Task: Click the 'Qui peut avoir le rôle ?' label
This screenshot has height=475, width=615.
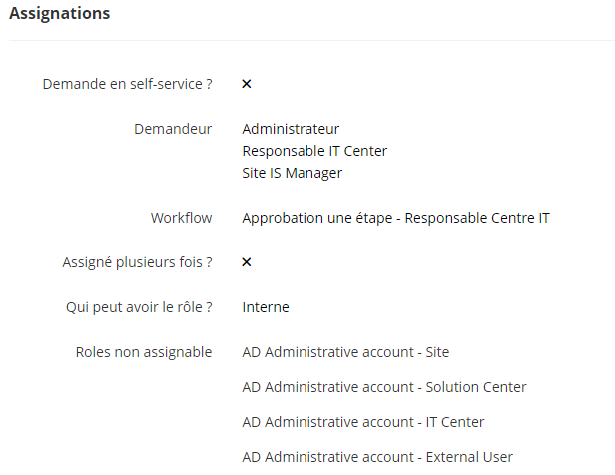Action: tap(139, 307)
